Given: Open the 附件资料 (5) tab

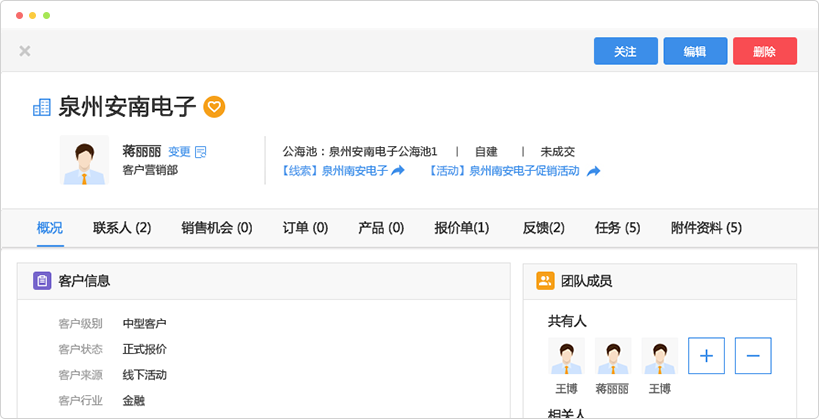Looking at the screenshot, I should click(x=706, y=228).
